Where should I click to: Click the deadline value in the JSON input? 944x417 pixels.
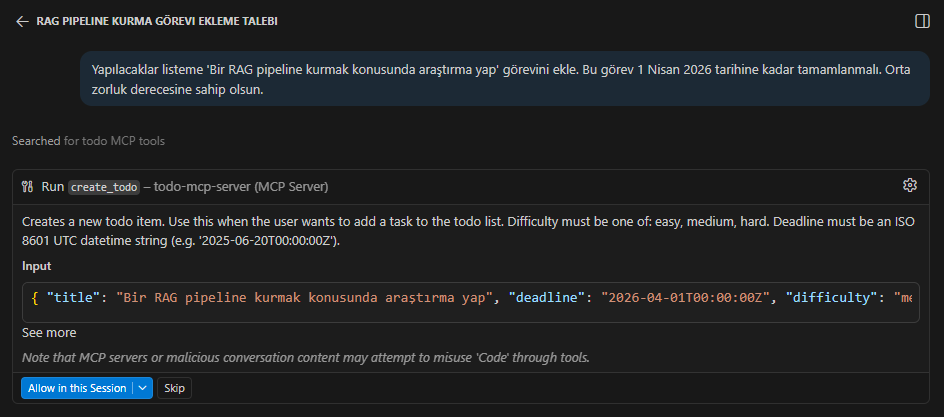pyautogui.click(x=686, y=299)
